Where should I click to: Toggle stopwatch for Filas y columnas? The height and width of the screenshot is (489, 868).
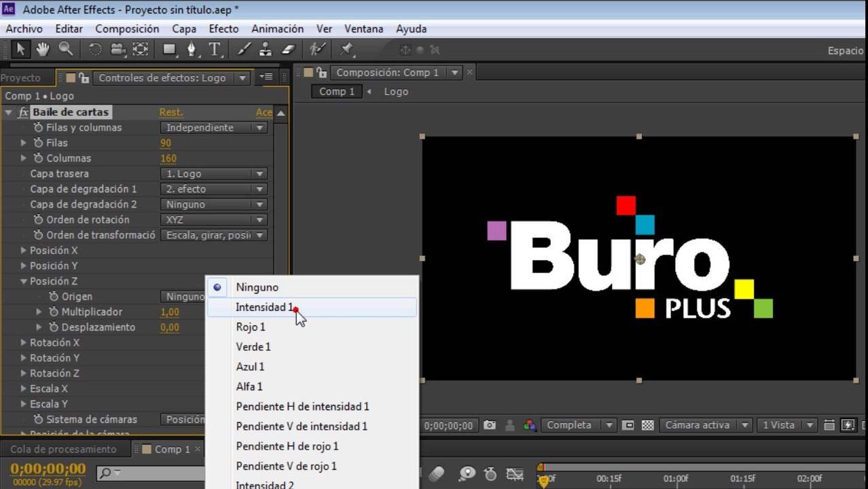click(39, 128)
